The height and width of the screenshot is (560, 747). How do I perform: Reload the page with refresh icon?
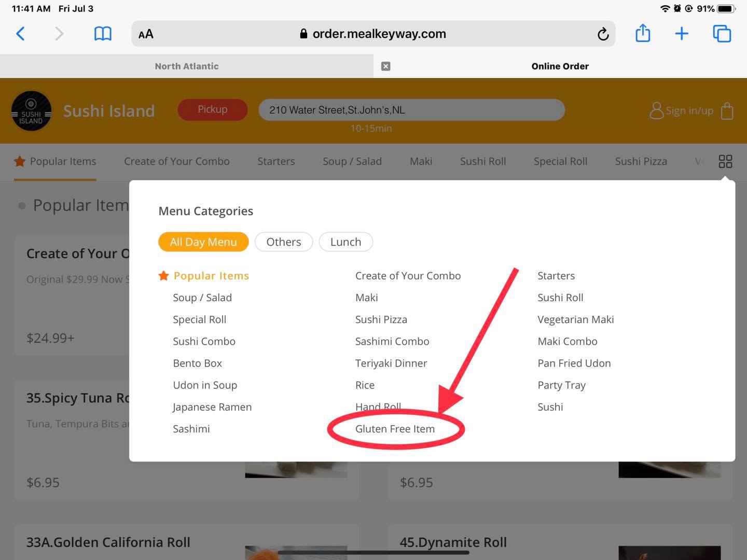pos(602,34)
